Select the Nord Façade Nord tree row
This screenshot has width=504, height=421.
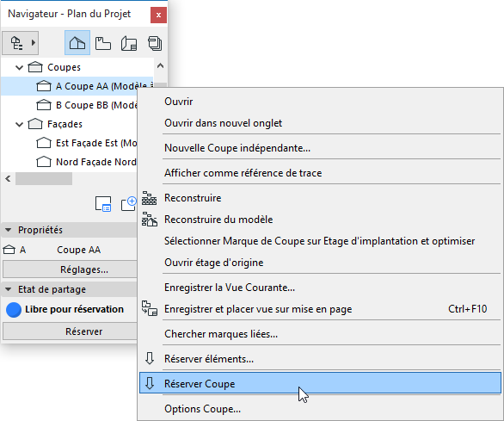pos(69,162)
